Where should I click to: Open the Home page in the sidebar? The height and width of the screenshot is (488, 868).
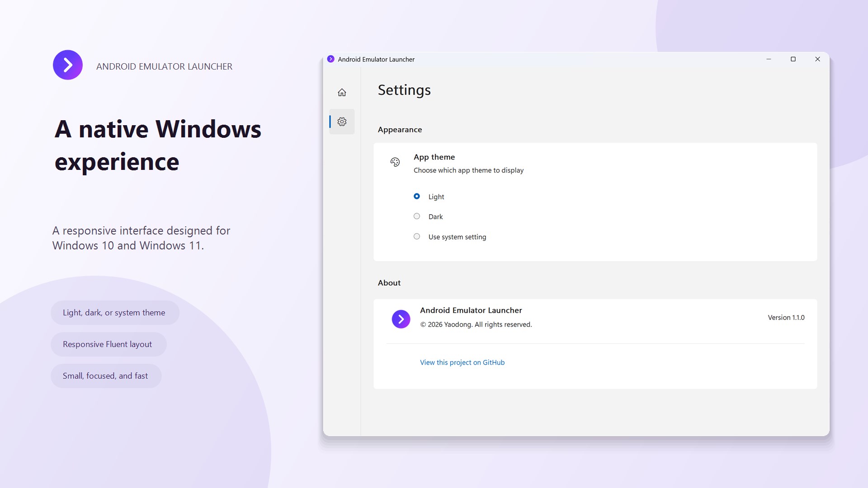tap(342, 92)
